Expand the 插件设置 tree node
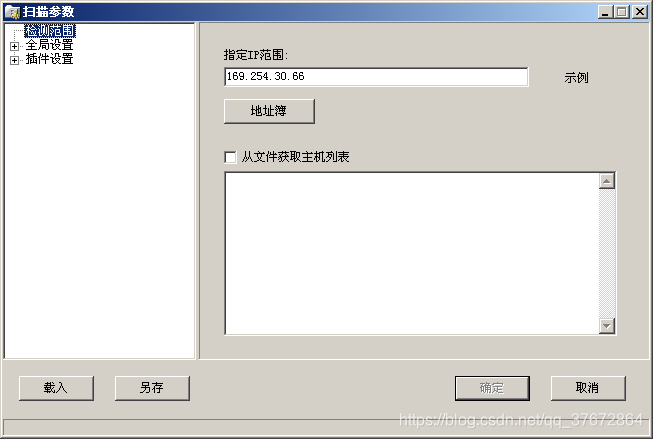Viewport: 653px width, 439px height. pos(15,60)
